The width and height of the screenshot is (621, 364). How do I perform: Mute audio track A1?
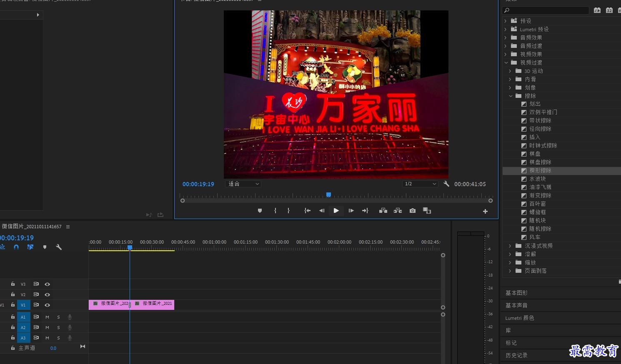click(x=47, y=317)
